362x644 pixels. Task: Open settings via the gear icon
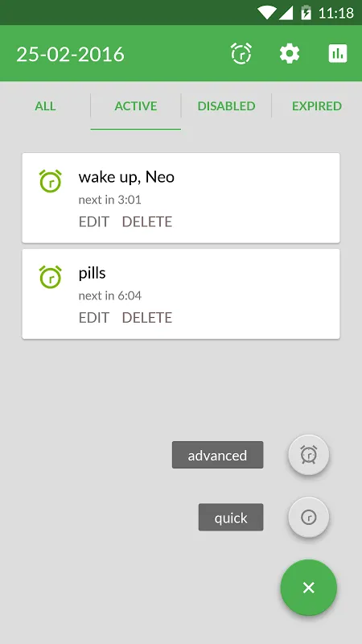click(x=290, y=54)
